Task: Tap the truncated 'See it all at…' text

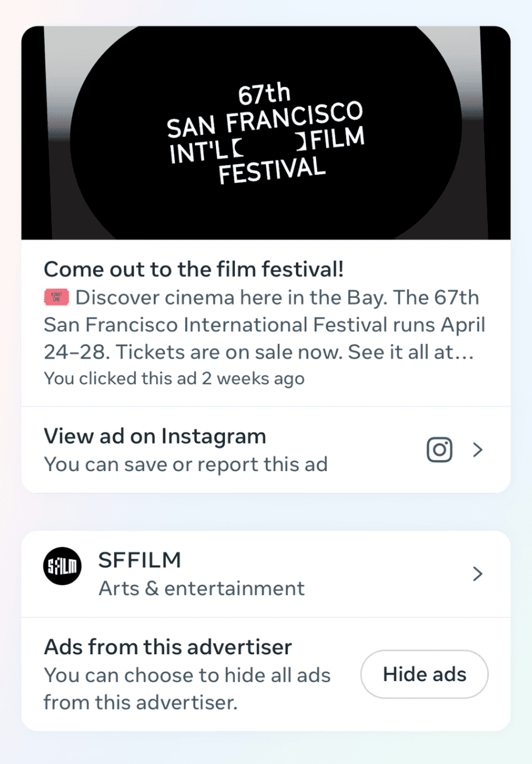Action: pos(410,352)
